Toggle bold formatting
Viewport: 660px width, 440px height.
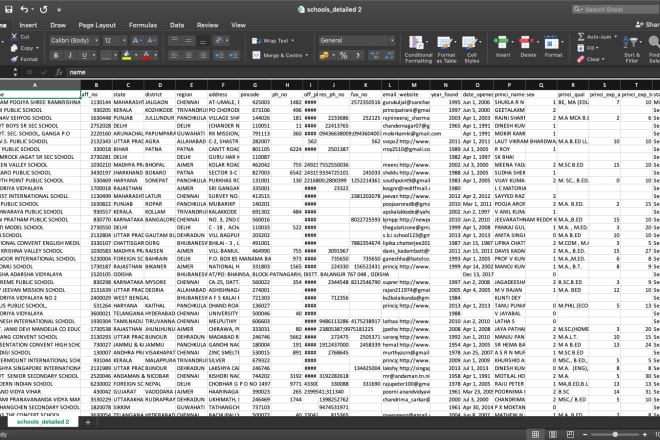pyautogui.click(x=56, y=55)
